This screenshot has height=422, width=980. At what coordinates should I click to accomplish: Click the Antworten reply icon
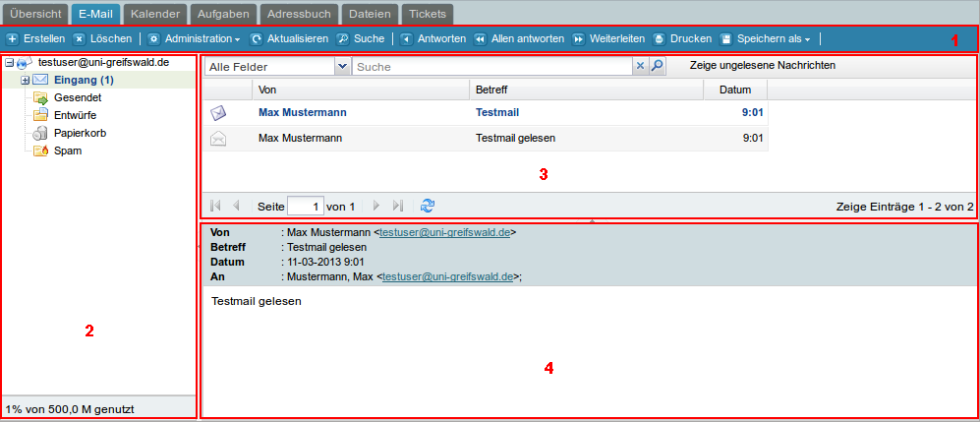407,39
